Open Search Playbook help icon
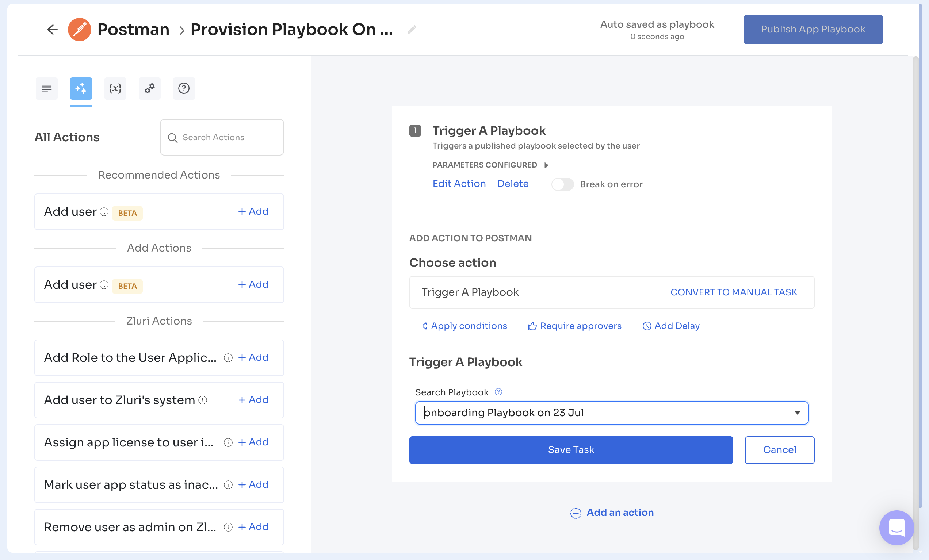Image resolution: width=929 pixels, height=560 pixels. pyautogui.click(x=498, y=392)
